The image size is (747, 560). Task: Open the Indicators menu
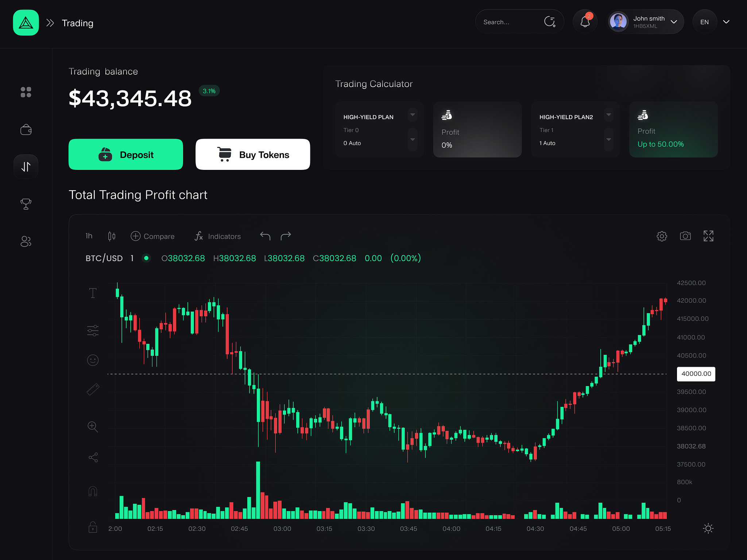[x=218, y=236]
